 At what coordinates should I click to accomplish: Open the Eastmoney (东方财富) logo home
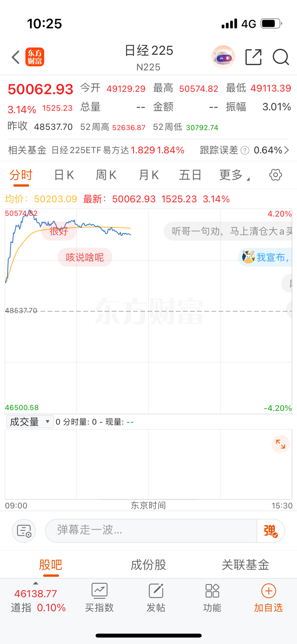click(35, 57)
